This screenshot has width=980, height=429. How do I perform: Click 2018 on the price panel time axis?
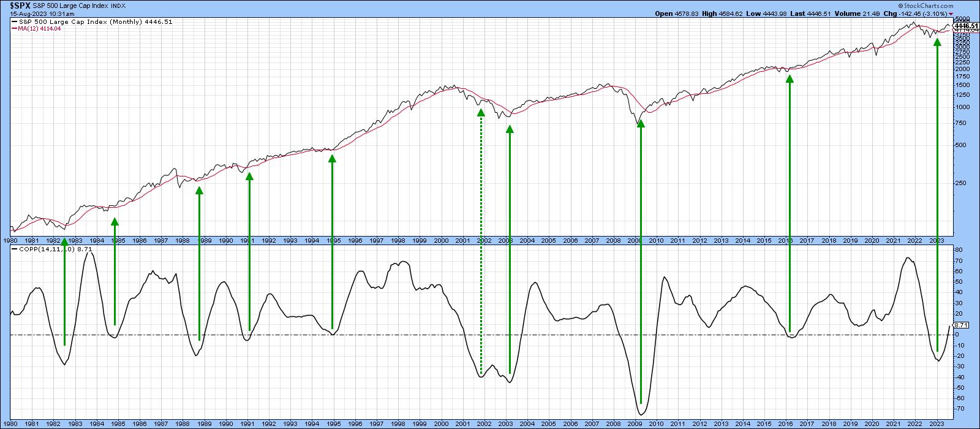(829, 241)
